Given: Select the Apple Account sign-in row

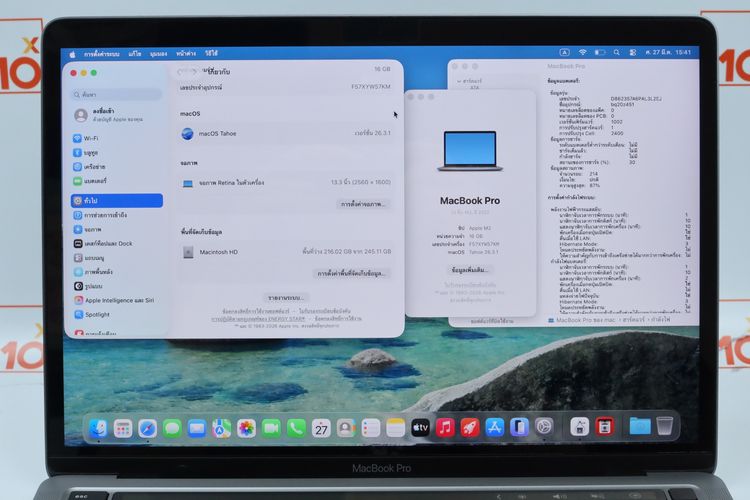Looking at the screenshot, I should click(117, 115).
